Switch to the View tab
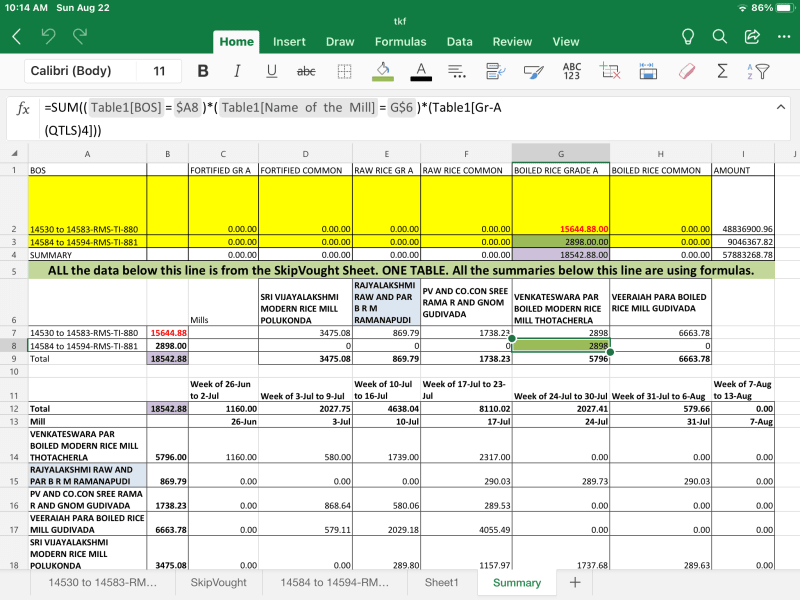The width and height of the screenshot is (800, 600). click(566, 42)
